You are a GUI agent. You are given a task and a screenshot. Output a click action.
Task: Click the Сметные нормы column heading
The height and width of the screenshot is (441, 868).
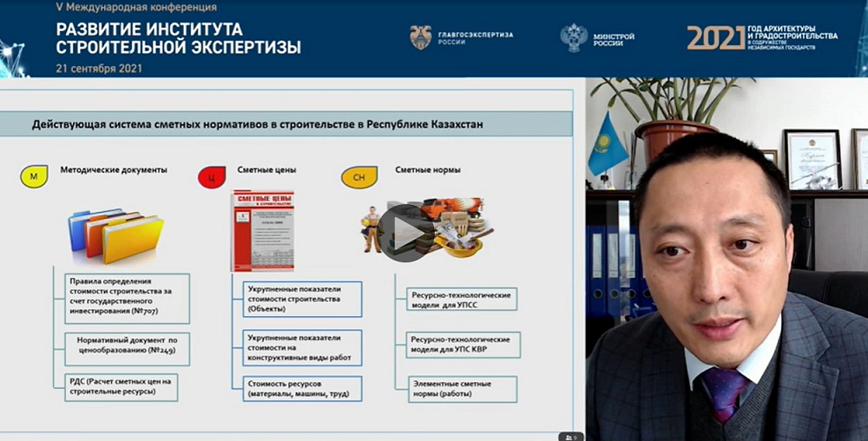click(428, 170)
